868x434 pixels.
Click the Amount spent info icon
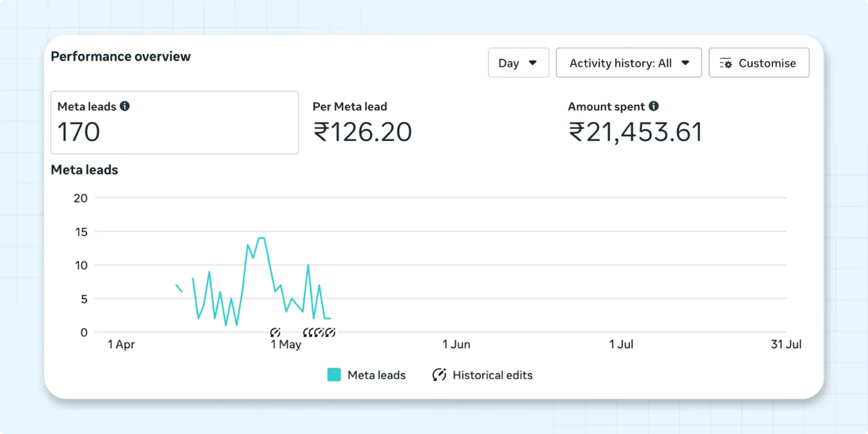tap(654, 106)
